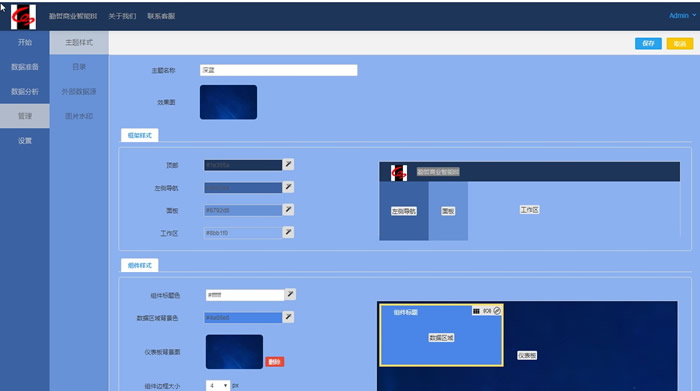Click the grid icon in the component preview
The image size is (700, 391).
coord(476,311)
